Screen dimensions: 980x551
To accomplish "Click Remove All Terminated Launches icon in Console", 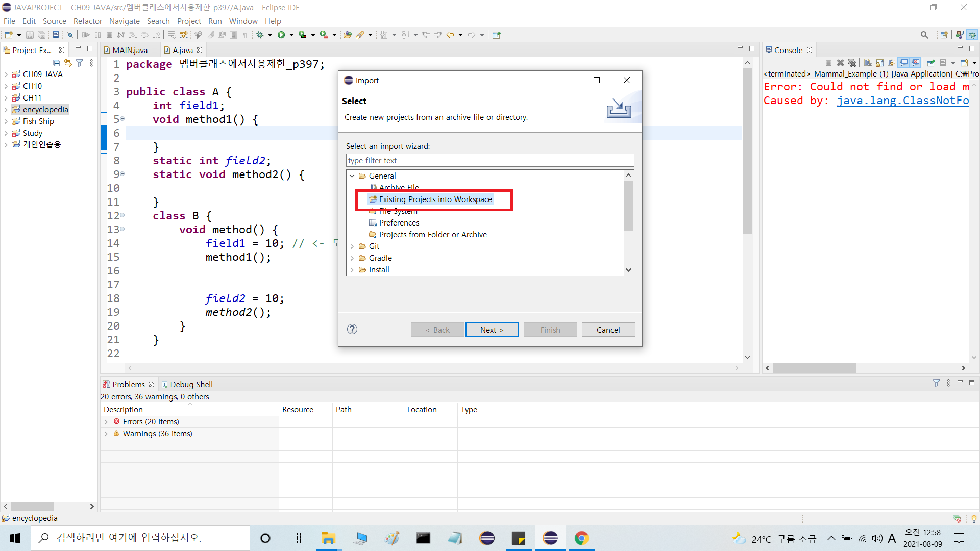I will click(x=852, y=63).
